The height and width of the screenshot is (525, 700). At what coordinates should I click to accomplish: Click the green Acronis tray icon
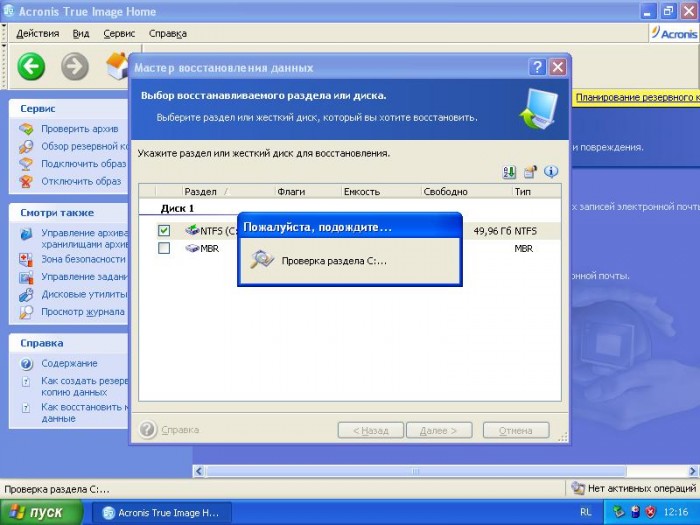pos(618,512)
